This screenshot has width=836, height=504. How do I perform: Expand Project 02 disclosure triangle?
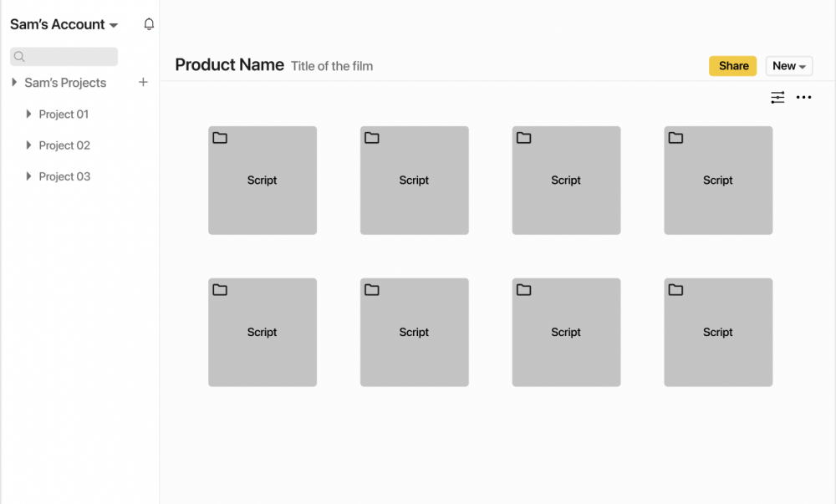pos(28,145)
